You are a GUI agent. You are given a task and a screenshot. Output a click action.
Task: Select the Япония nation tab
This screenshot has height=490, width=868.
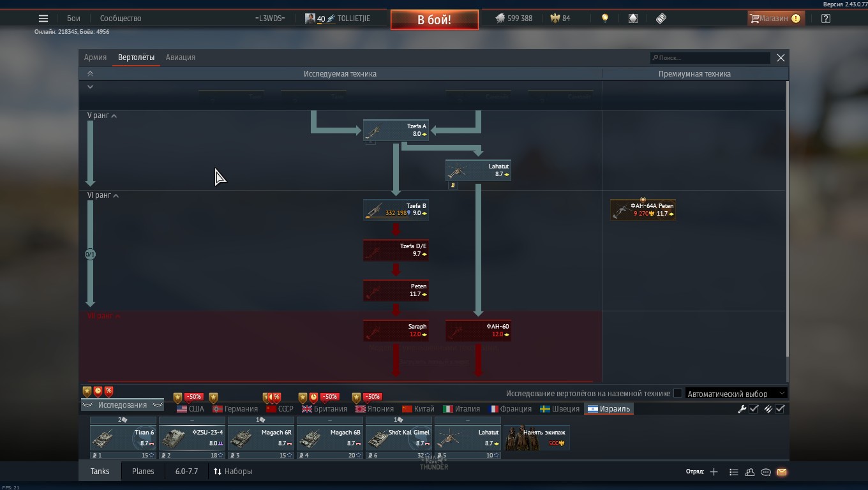375,409
